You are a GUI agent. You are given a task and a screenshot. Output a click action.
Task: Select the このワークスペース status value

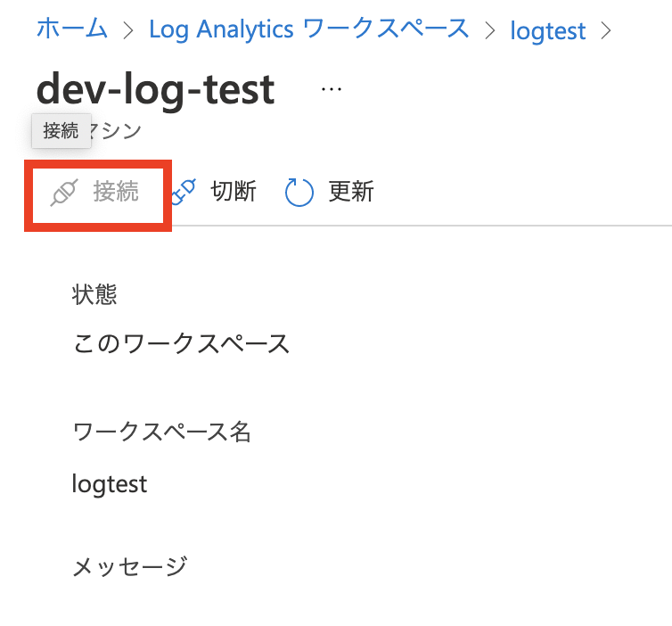click(x=181, y=344)
